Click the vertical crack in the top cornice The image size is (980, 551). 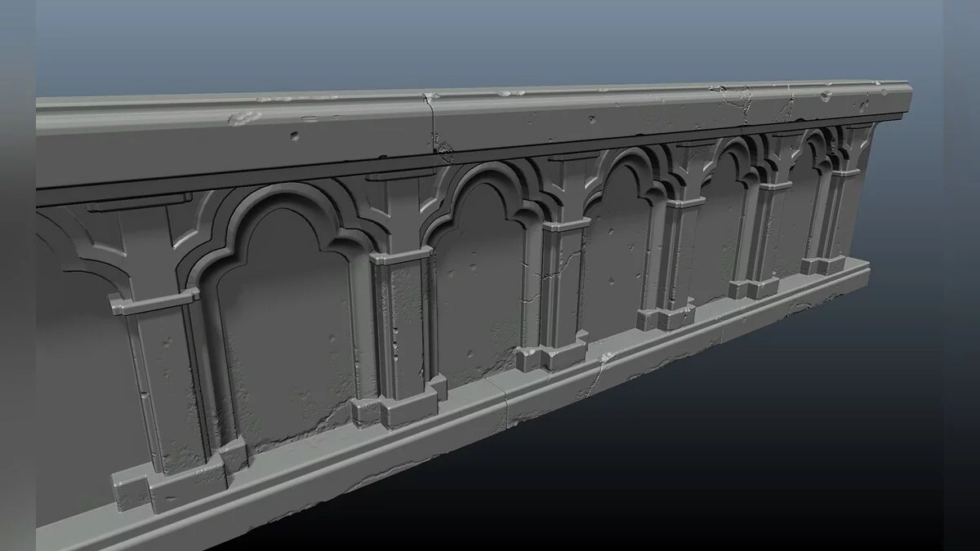click(x=431, y=122)
